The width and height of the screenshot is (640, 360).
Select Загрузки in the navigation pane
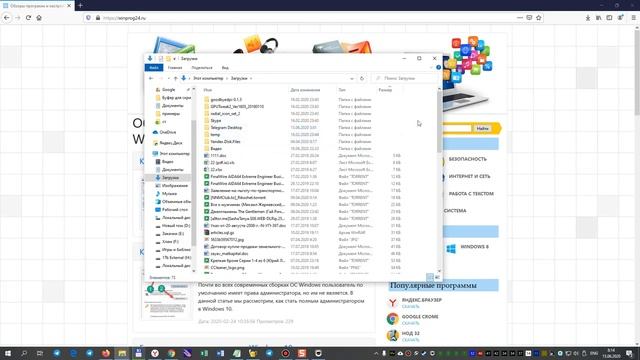pos(170,178)
